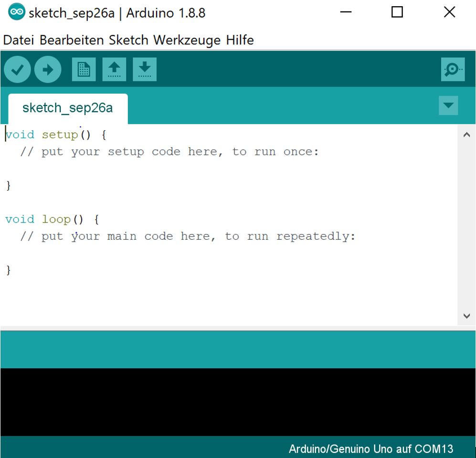Open the Datei menu
This screenshot has width=476, height=458.
[19, 40]
